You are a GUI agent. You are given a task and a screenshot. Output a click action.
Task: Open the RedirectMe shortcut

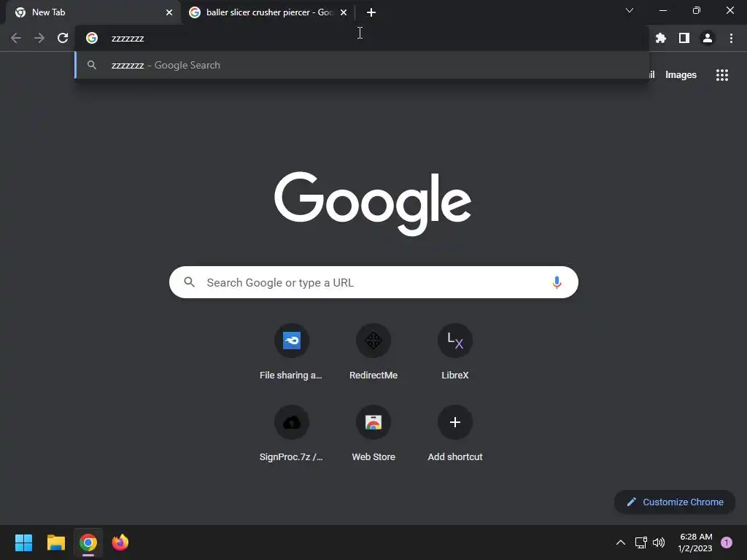point(373,352)
